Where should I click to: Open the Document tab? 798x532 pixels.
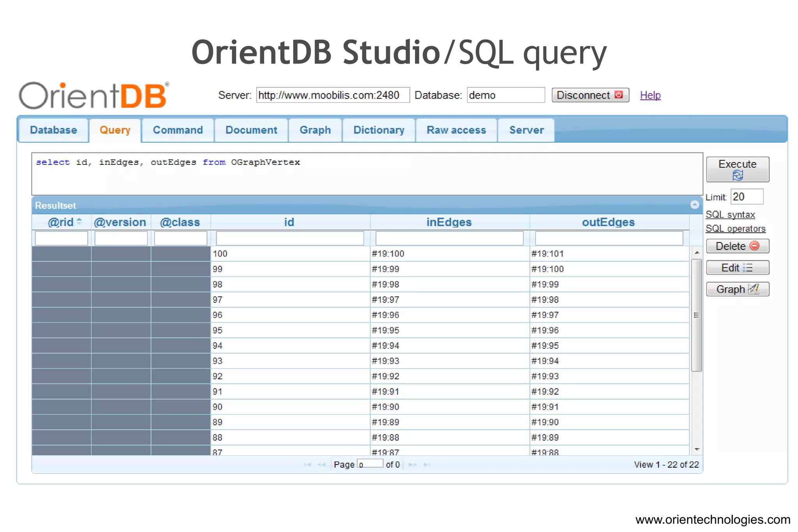pyautogui.click(x=251, y=130)
